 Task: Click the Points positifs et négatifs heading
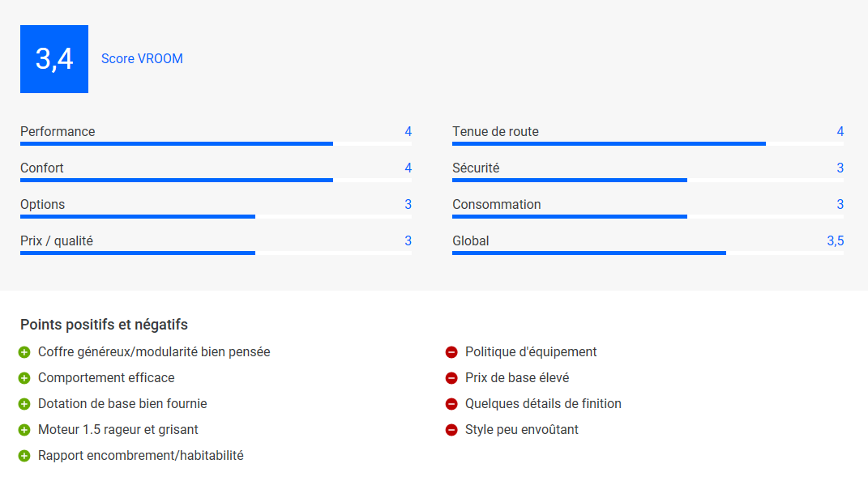[104, 325]
